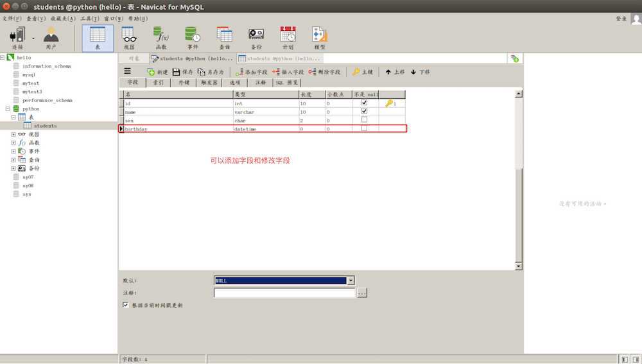
Task: Click the 备份 (Backup) toolbar icon
Action: coord(256,37)
